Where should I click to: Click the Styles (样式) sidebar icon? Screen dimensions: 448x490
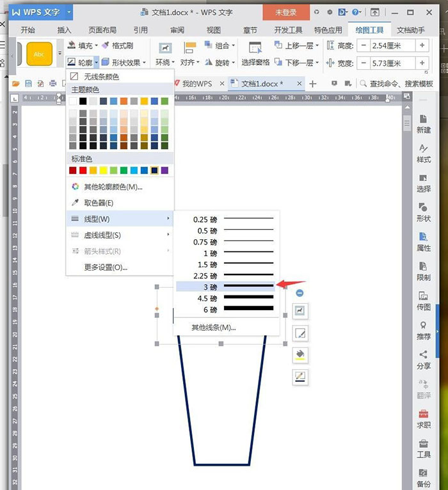click(423, 152)
